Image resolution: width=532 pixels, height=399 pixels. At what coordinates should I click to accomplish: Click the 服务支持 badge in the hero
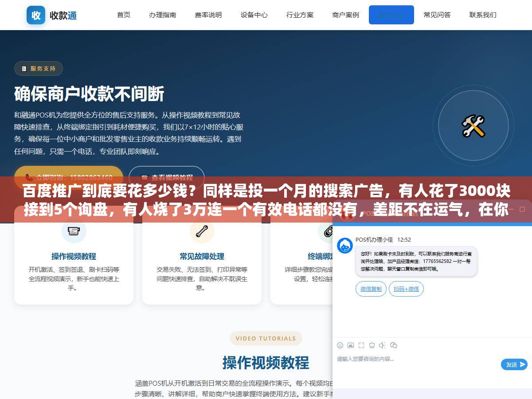pos(39,68)
